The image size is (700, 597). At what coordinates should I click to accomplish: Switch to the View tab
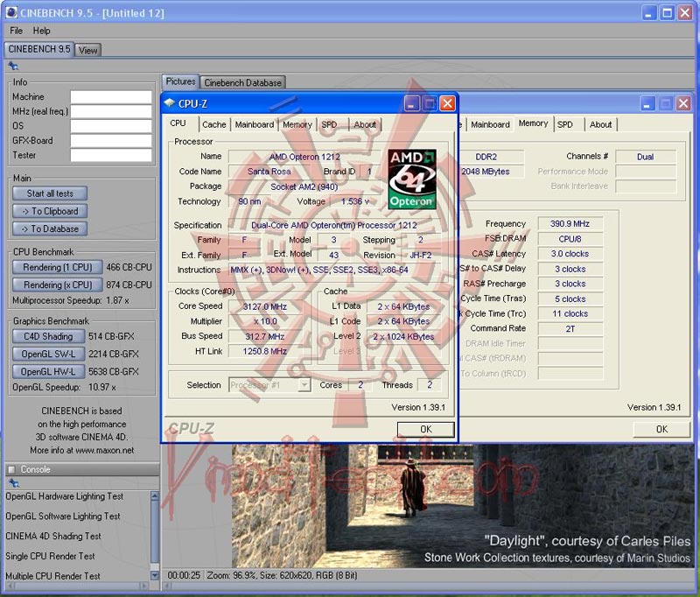(x=88, y=51)
